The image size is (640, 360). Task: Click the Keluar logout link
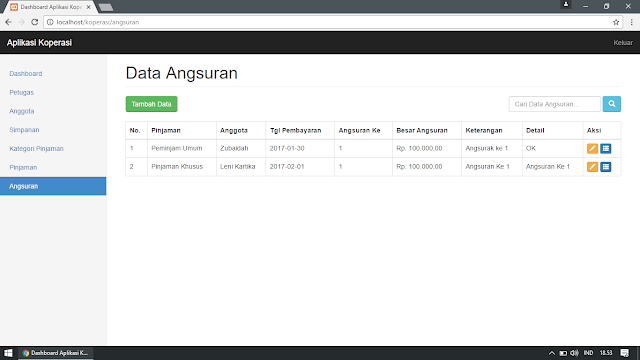tap(623, 42)
